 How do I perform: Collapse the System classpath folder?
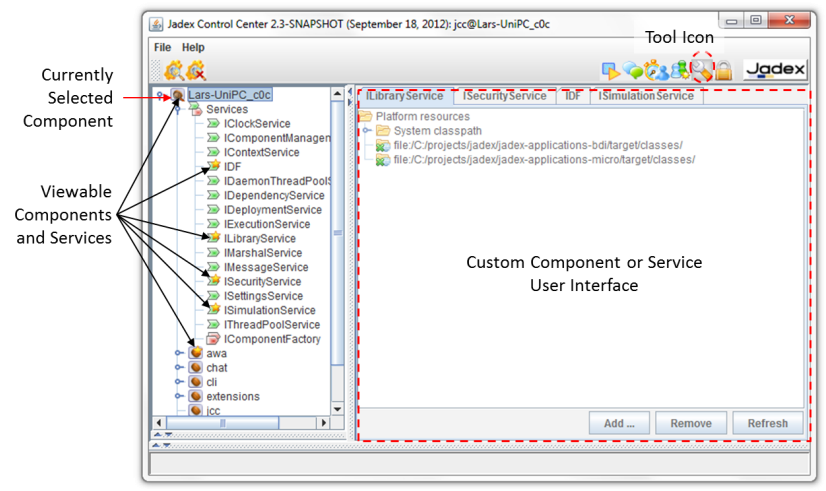[x=367, y=131]
